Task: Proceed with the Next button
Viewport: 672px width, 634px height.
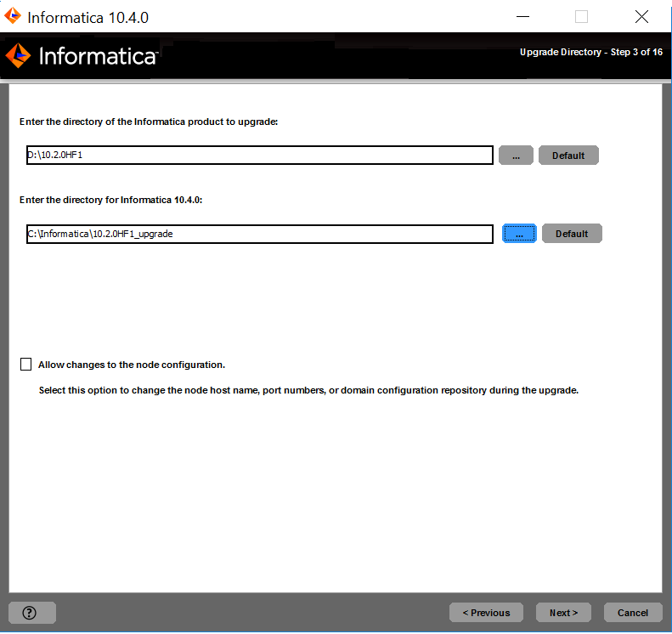Action: pos(563,613)
